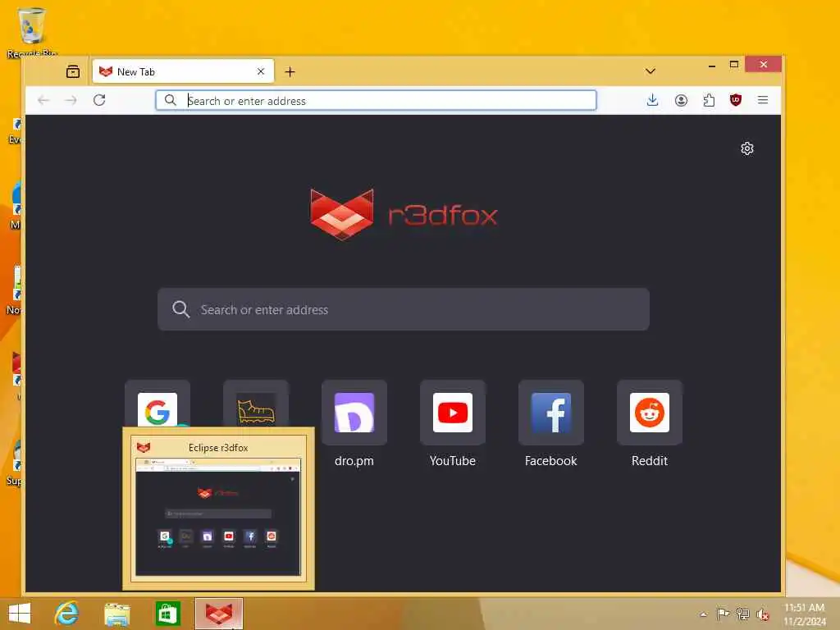Click the dro.pm label text
The height and width of the screenshot is (630, 840).
click(354, 461)
